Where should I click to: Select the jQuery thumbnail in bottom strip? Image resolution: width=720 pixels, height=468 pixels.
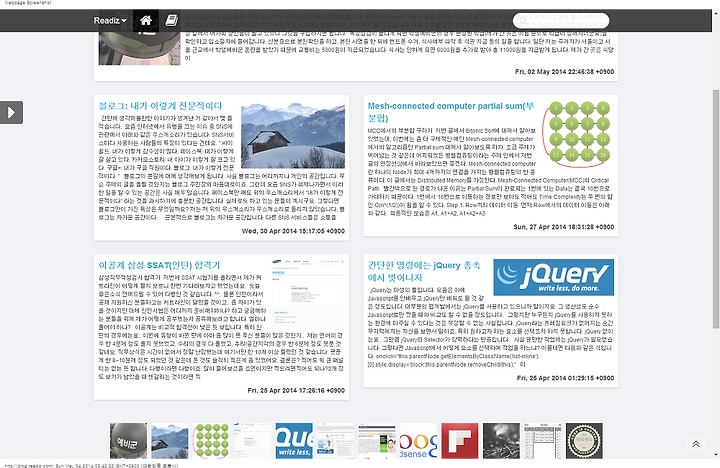click(294, 441)
